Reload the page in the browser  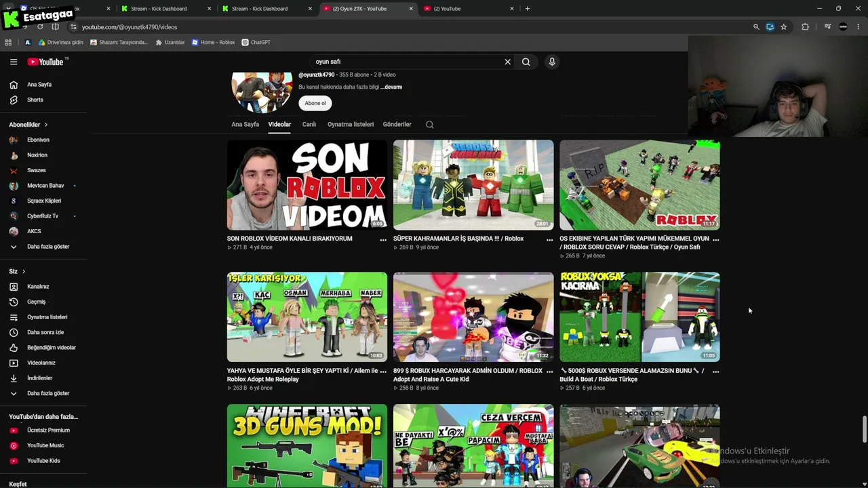pyautogui.click(x=40, y=27)
